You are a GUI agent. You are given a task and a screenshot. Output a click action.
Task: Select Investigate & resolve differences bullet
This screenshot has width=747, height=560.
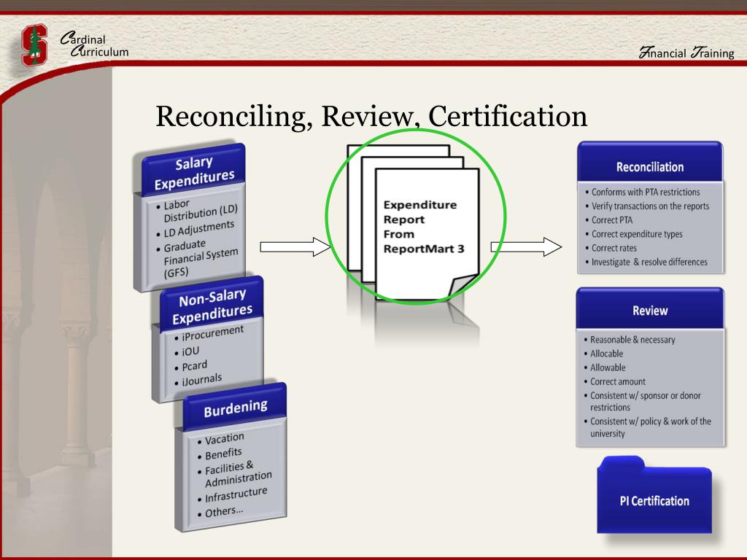[646, 262]
